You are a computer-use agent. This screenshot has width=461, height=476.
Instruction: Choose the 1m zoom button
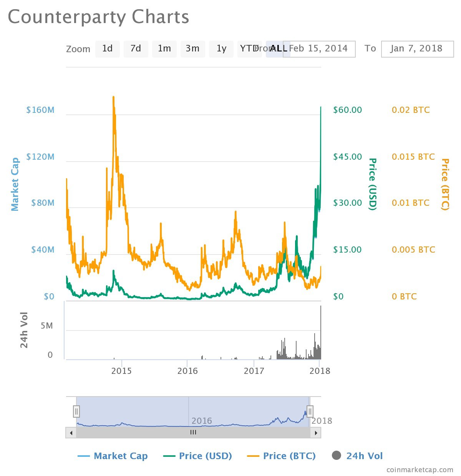[x=164, y=49]
